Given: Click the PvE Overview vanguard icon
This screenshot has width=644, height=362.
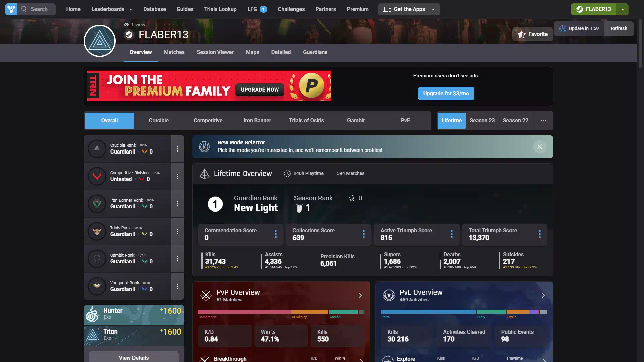Looking at the screenshot, I should (389, 295).
